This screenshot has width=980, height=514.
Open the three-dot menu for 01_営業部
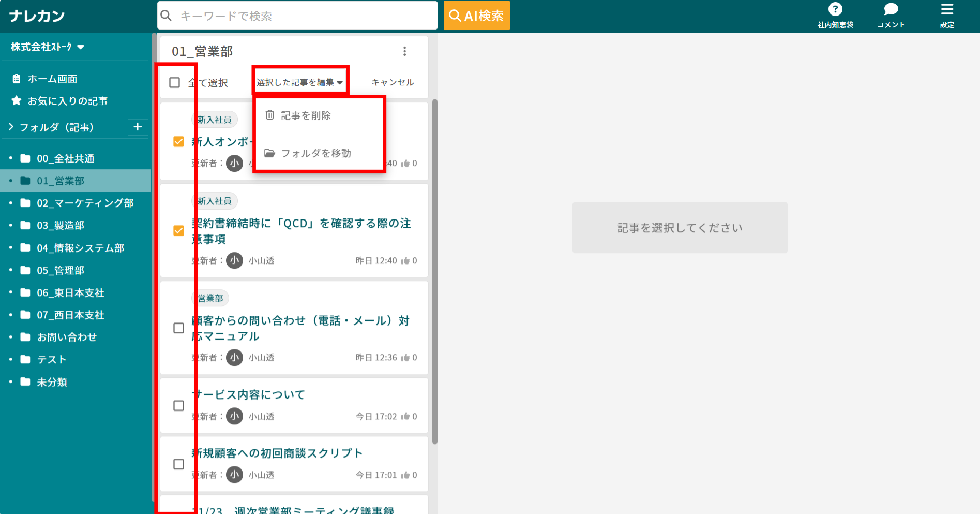point(405,51)
